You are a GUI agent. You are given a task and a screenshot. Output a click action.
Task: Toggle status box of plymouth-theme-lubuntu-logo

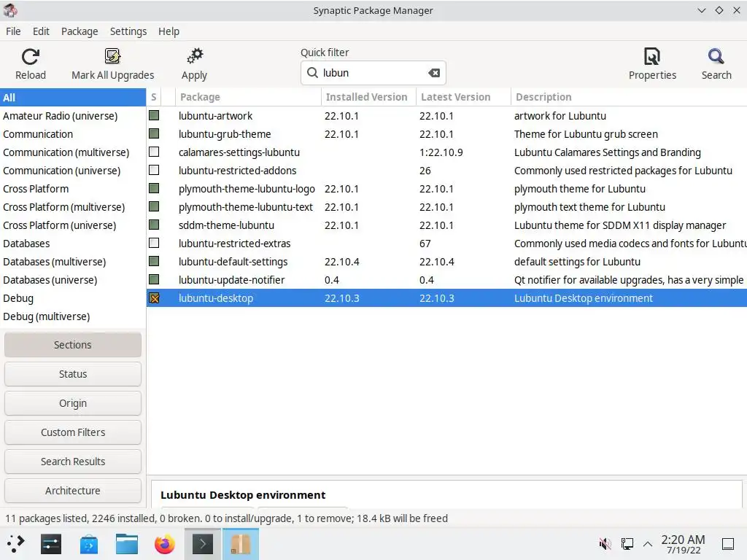[154, 189]
